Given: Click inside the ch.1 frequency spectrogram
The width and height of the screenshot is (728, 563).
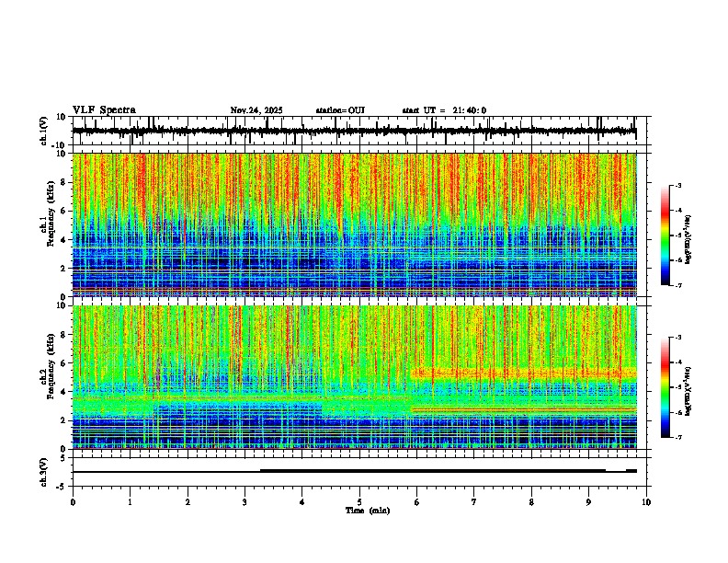Looking at the screenshot, I should point(354,224).
